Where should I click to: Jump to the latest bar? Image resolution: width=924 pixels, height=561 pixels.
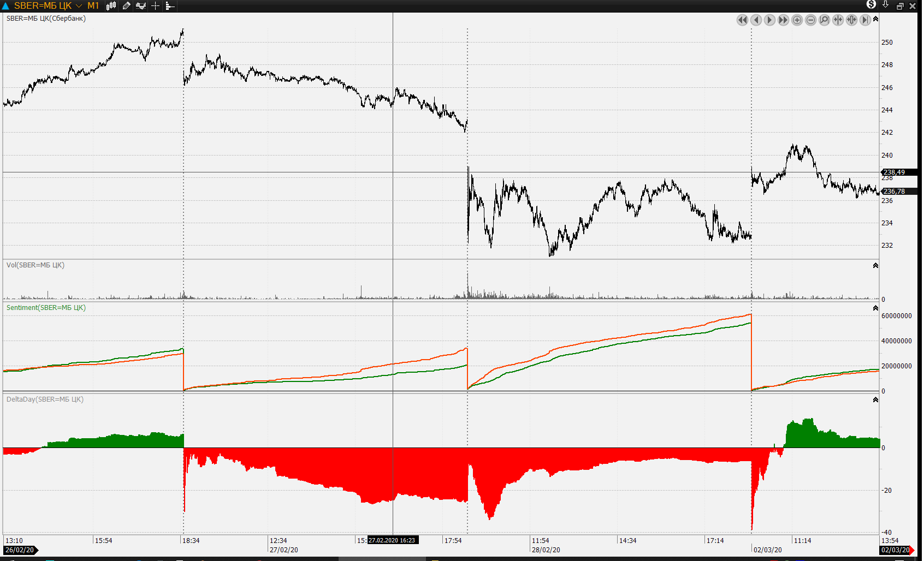coord(865,20)
